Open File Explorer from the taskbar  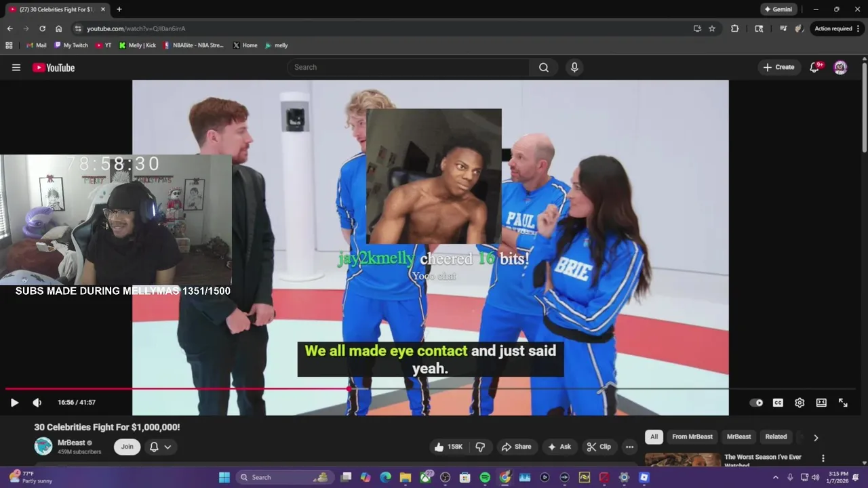[406, 477]
